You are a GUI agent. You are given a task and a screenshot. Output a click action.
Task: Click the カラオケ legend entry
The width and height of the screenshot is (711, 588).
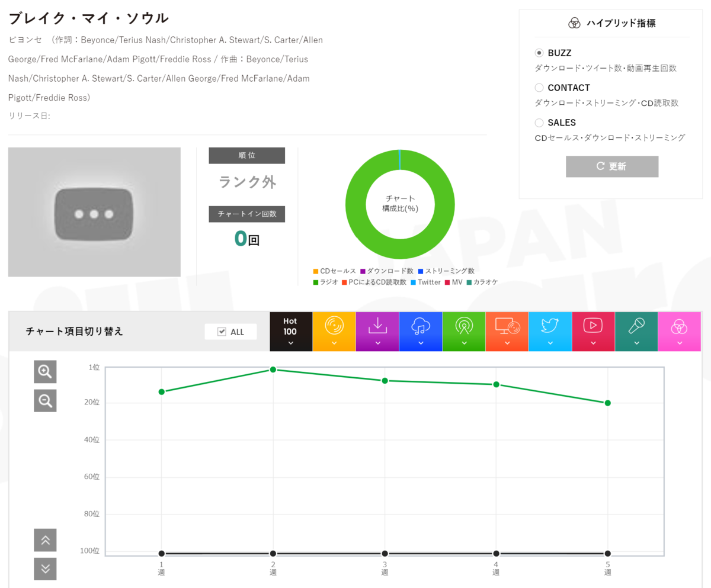pyautogui.click(x=482, y=282)
